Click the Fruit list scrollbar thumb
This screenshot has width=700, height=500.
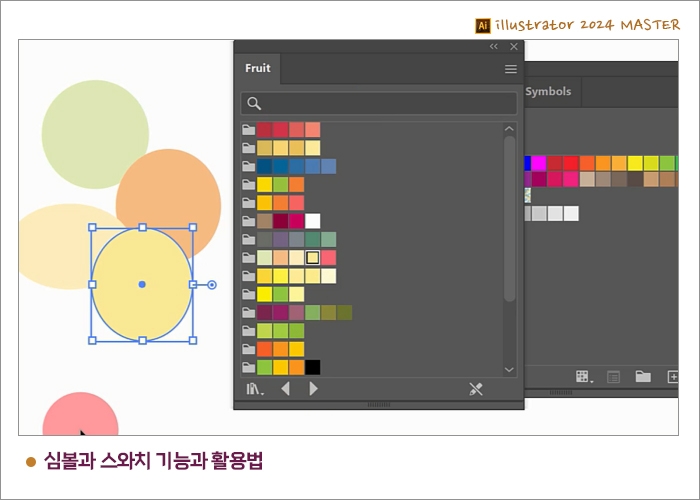(509, 219)
